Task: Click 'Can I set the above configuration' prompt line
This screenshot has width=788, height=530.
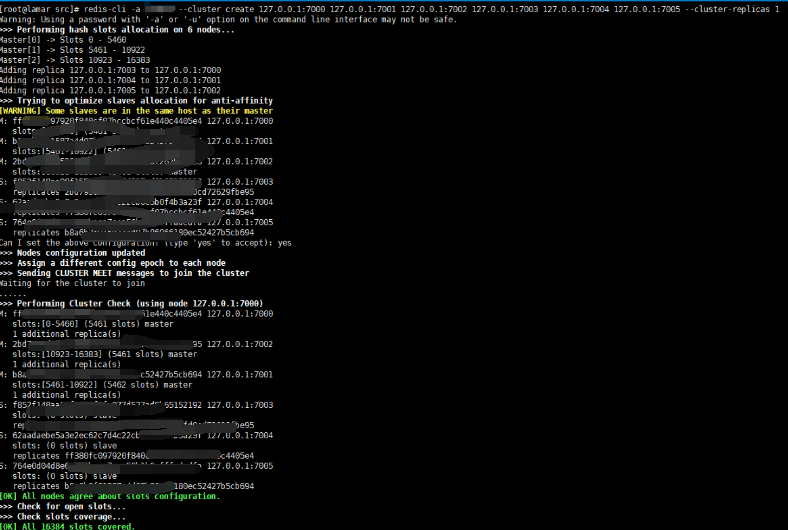Action: click(146, 243)
